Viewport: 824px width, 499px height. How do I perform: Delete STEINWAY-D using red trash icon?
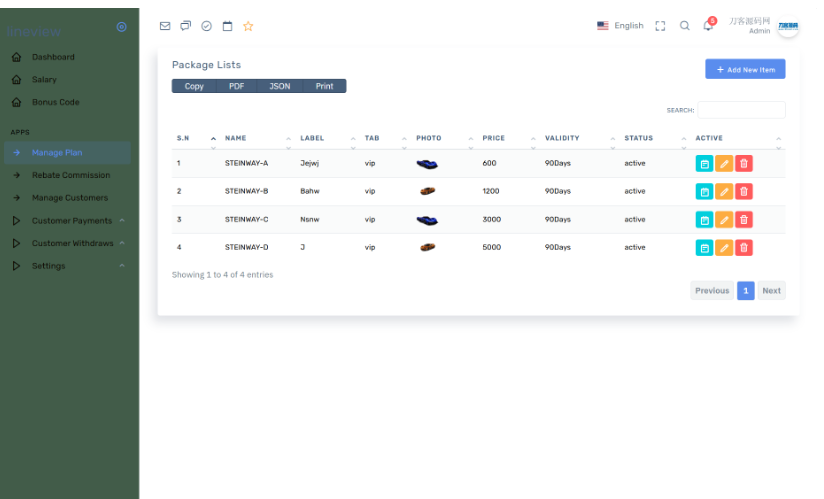(x=743, y=247)
